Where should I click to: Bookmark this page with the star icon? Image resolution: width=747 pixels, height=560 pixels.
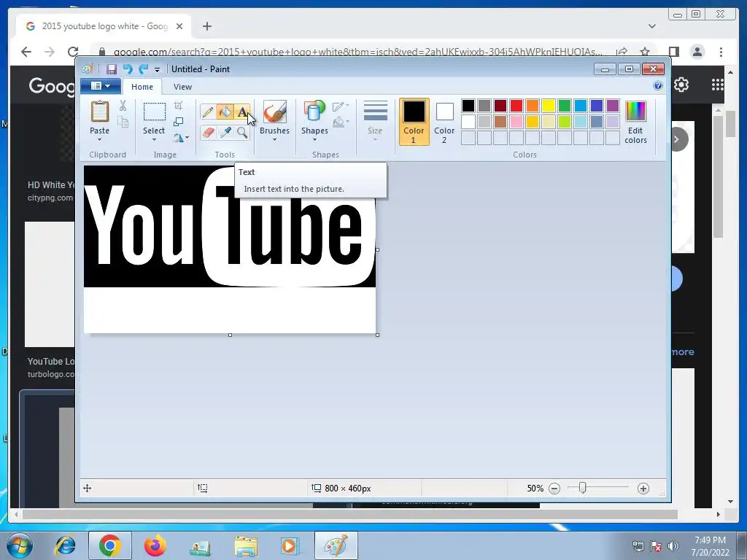(645, 52)
